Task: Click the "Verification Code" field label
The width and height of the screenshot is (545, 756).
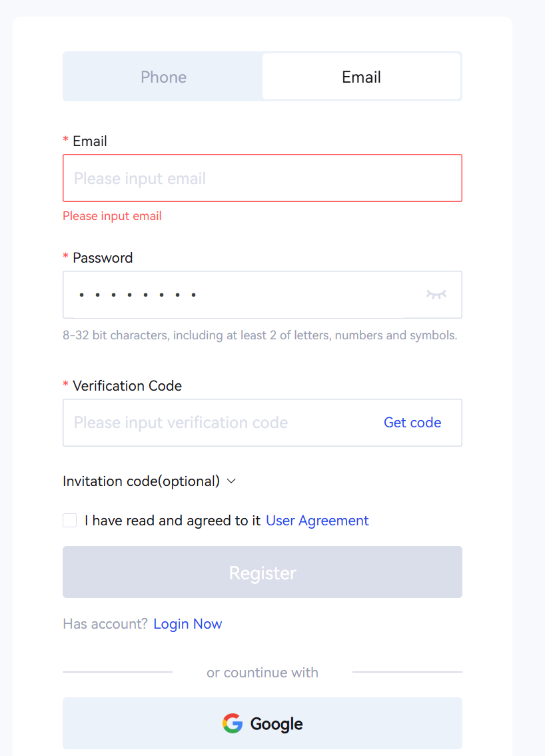Action: [127, 386]
